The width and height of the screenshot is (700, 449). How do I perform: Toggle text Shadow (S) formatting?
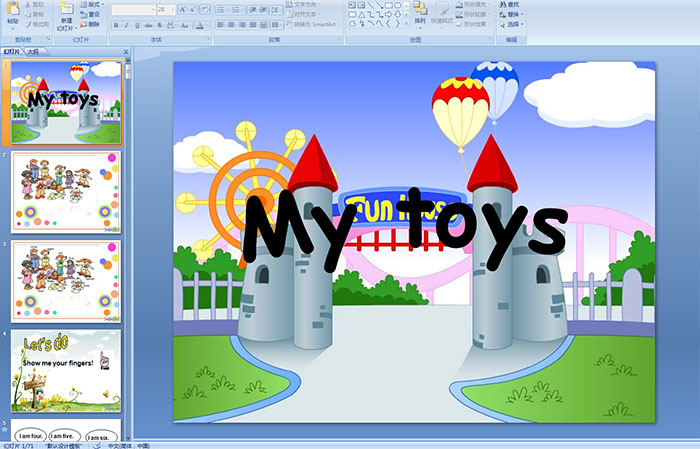159,25
